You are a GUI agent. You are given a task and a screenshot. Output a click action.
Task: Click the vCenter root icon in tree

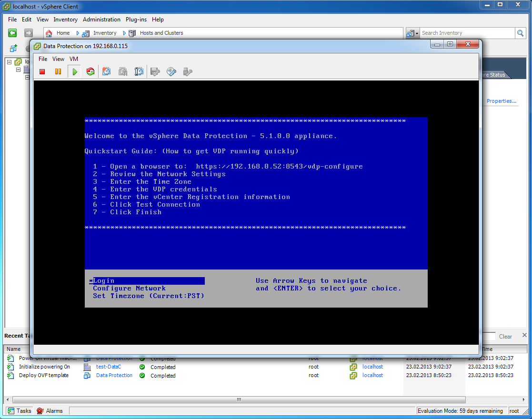point(18,62)
